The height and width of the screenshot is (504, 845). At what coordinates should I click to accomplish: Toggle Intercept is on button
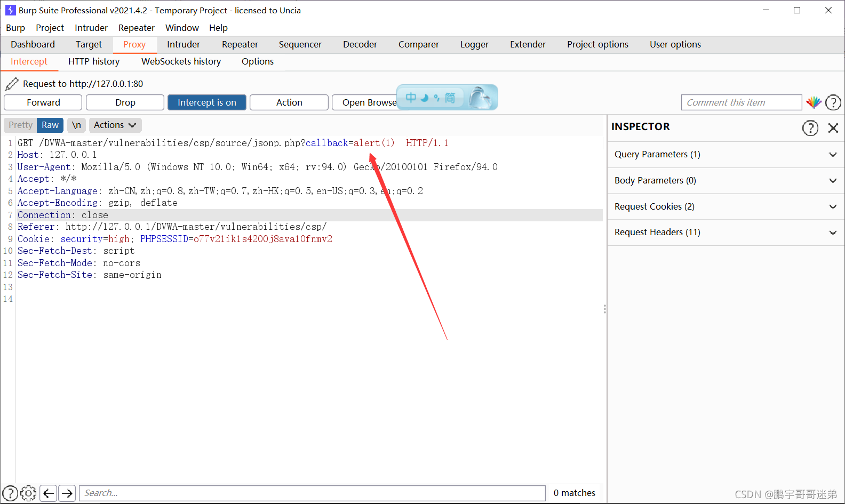click(x=207, y=102)
